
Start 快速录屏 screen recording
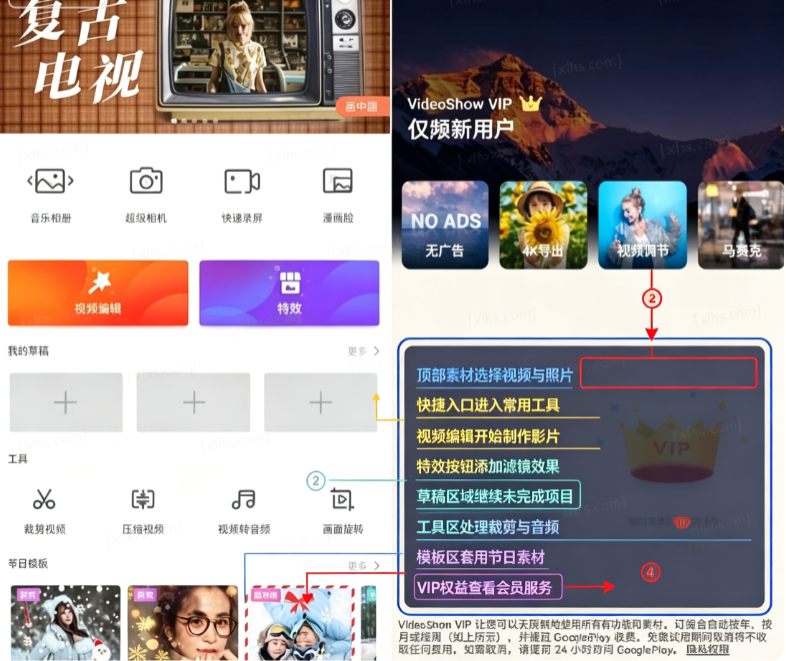242,181
